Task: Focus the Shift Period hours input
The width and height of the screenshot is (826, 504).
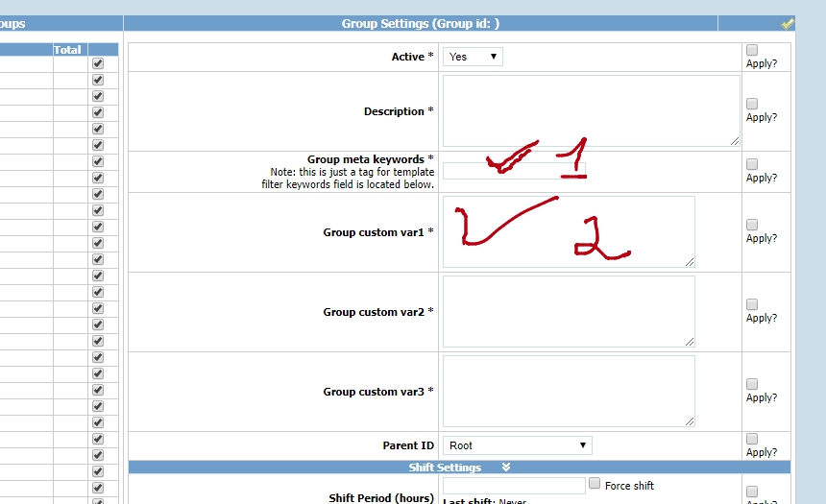Action: point(514,486)
